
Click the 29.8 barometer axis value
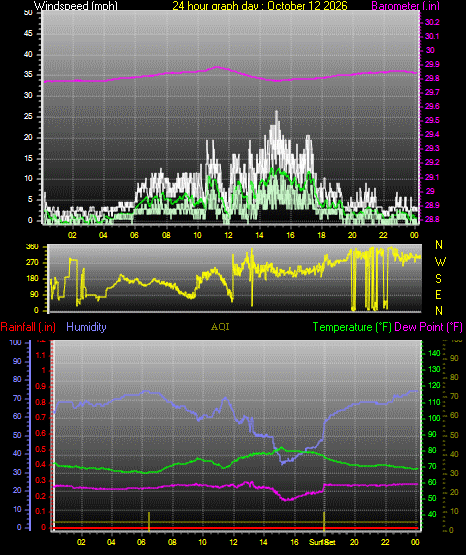432,79
